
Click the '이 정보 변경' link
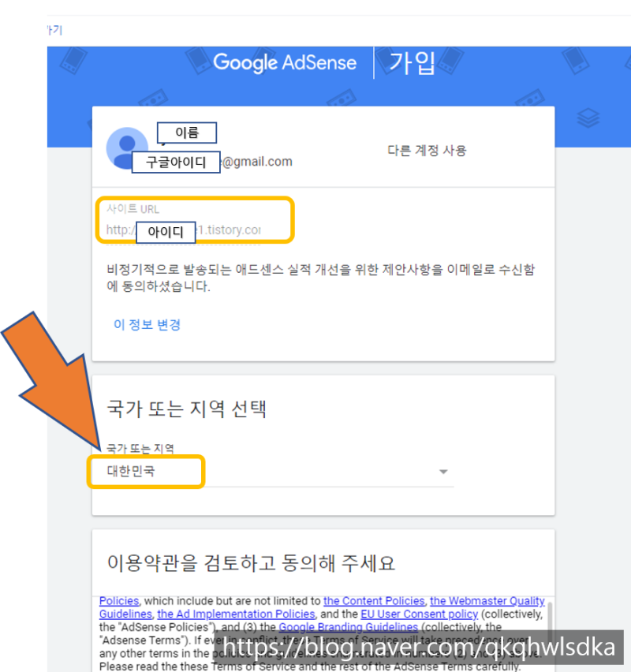[147, 324]
